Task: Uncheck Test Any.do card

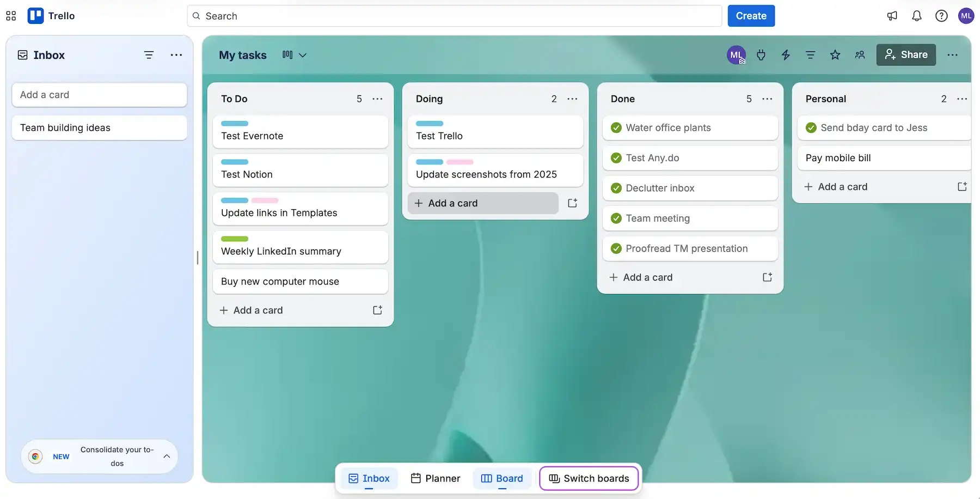Action: [616, 158]
